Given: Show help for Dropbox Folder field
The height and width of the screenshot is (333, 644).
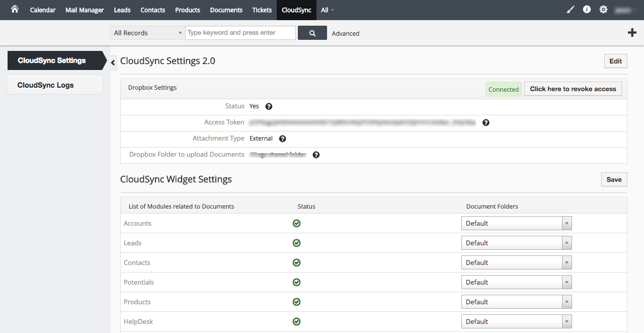Looking at the screenshot, I should (316, 155).
